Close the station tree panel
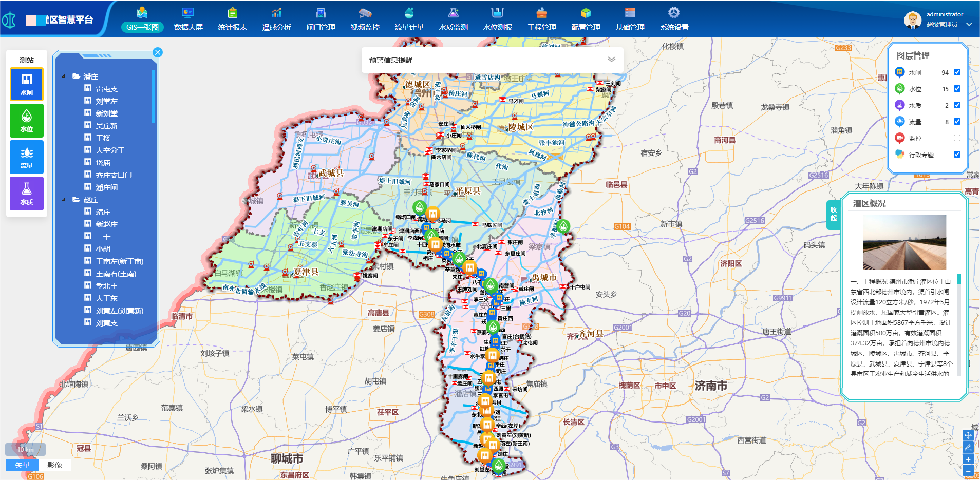980x480 pixels. point(158,52)
